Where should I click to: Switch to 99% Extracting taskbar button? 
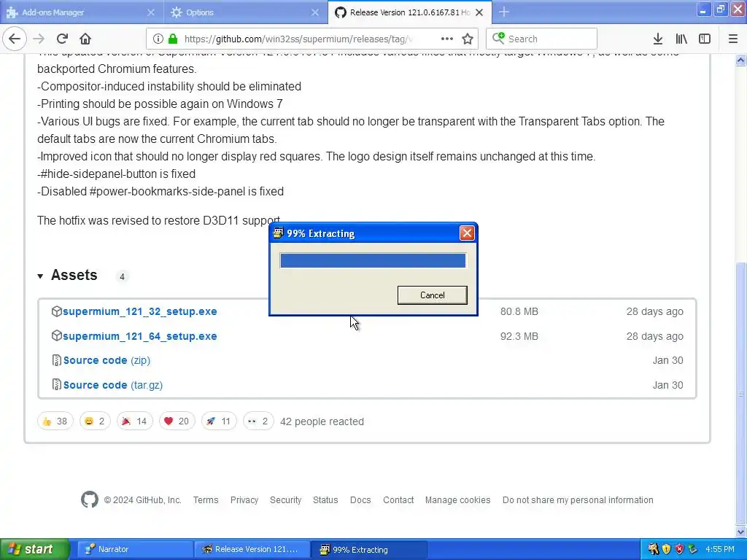click(368, 549)
